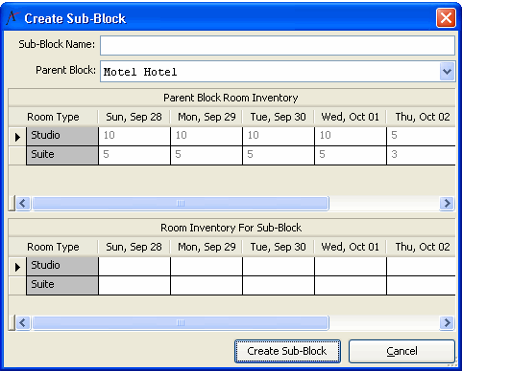Click the Studio row selector arrow in Sub-Block grid
Image resolution: width=529 pixels, height=371 pixels.
(x=18, y=267)
